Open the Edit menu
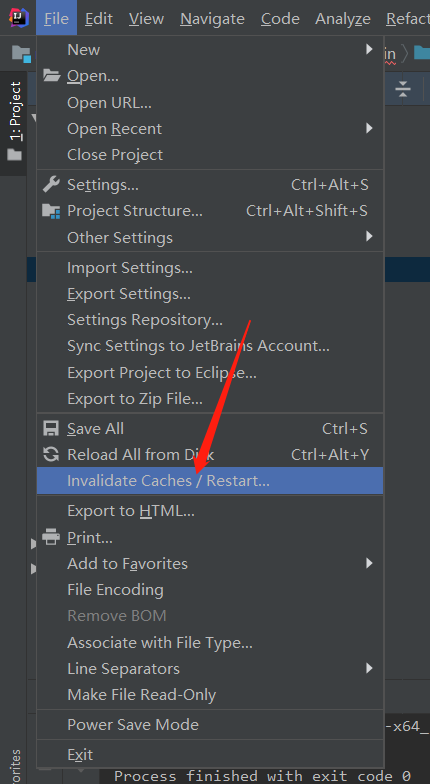This screenshot has height=784, width=430. (98, 18)
